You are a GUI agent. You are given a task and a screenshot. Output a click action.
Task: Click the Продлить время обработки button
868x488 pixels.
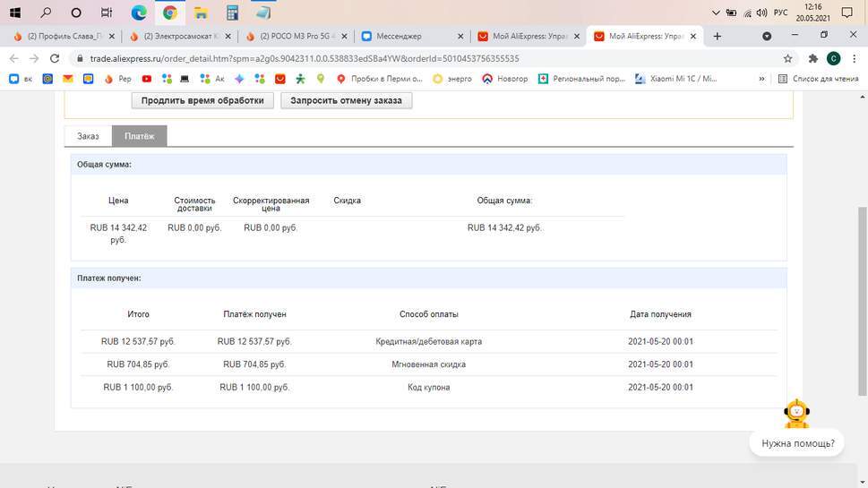[202, 100]
